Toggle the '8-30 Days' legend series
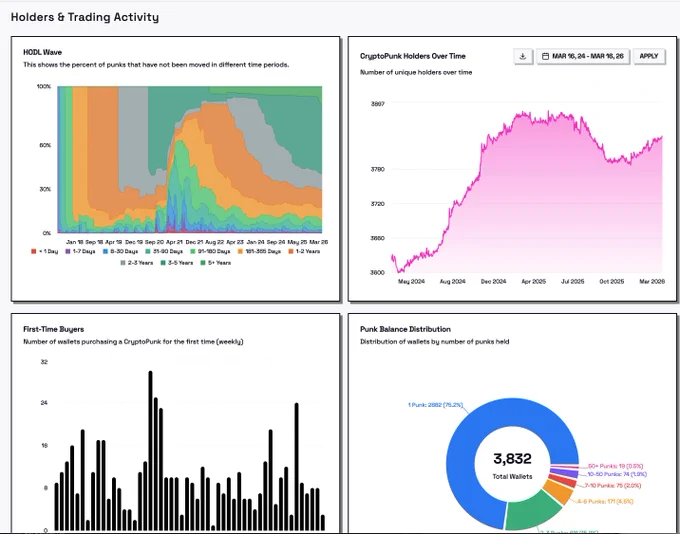 [120, 252]
